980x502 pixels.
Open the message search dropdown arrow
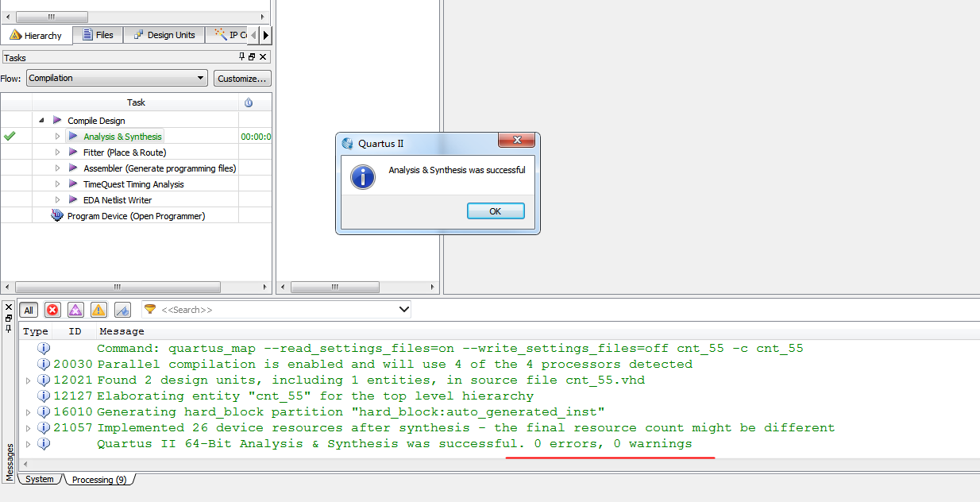pyautogui.click(x=403, y=310)
